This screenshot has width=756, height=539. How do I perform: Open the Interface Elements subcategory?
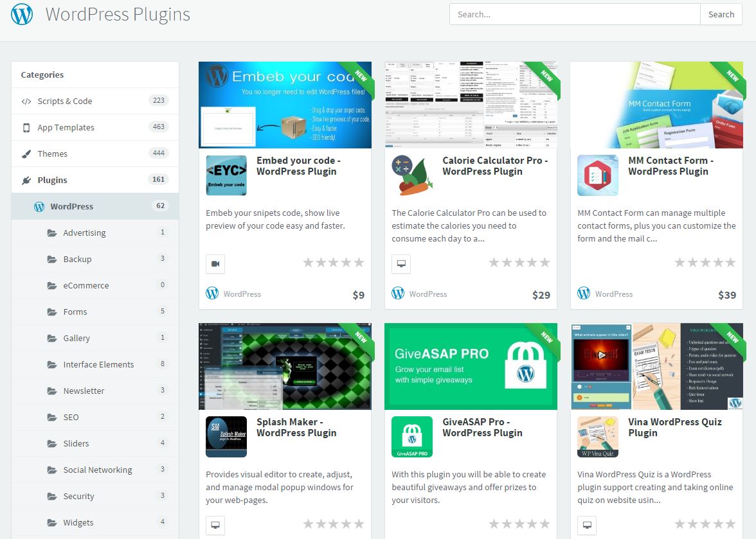click(95, 364)
